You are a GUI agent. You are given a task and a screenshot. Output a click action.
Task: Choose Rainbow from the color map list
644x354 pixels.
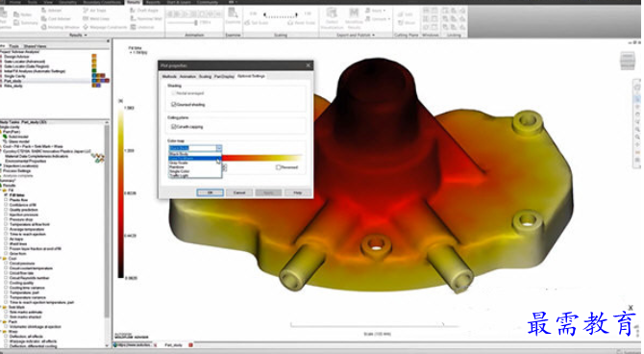[177, 167]
